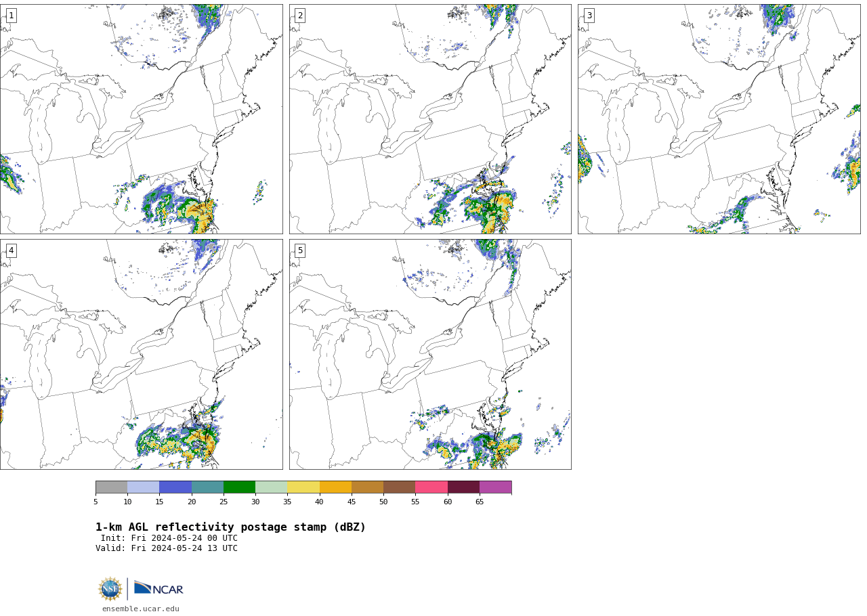Click the panel number label '2'
Image resolution: width=867 pixels, height=616 pixels.
point(300,16)
